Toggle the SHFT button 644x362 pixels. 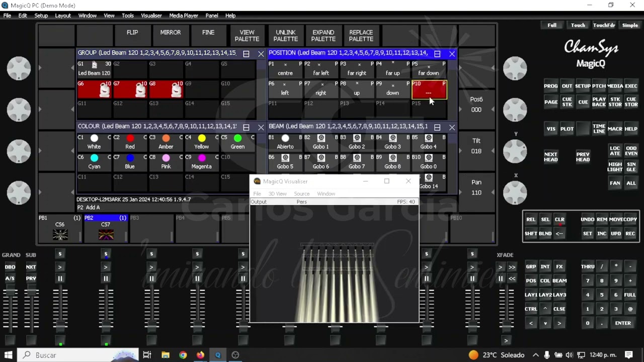531,234
